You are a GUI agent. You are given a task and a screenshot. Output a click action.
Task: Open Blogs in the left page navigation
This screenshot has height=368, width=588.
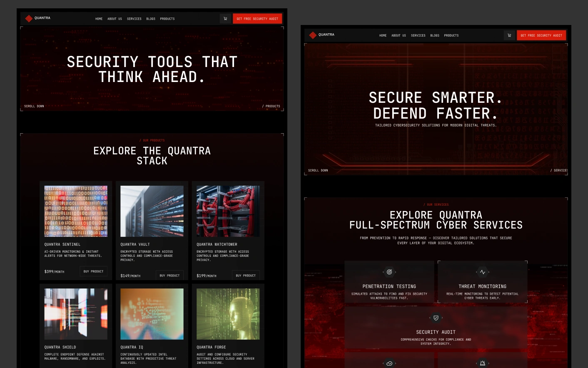[151, 19]
